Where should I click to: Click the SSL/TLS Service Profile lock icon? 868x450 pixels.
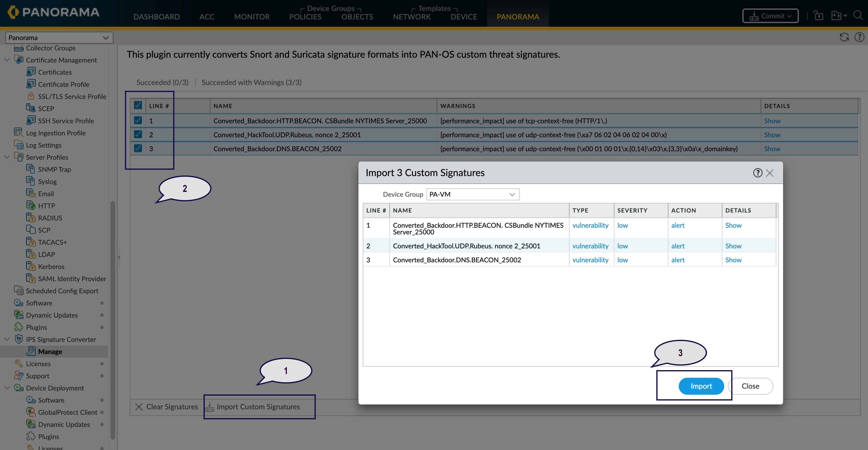point(31,96)
